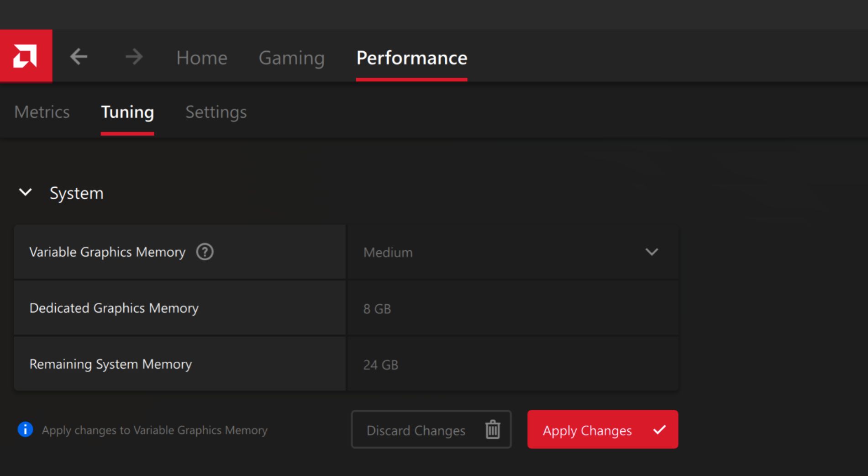Open the Medium dropdown arrow

pyautogui.click(x=652, y=252)
